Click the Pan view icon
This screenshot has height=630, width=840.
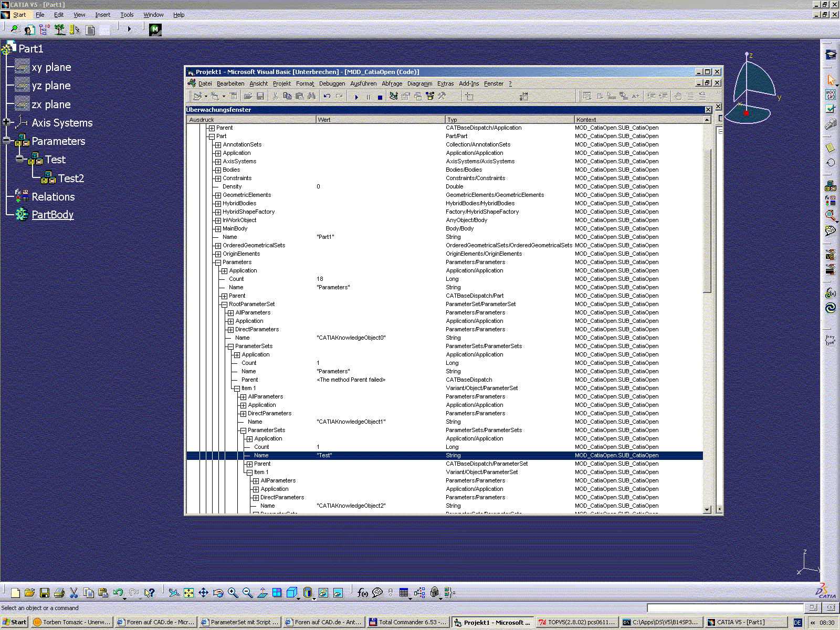click(203, 593)
